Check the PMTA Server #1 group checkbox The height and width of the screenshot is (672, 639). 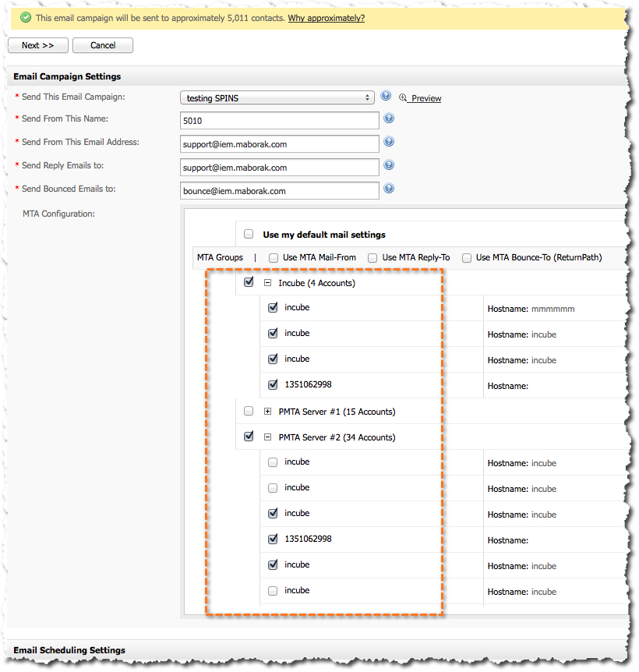click(x=249, y=411)
